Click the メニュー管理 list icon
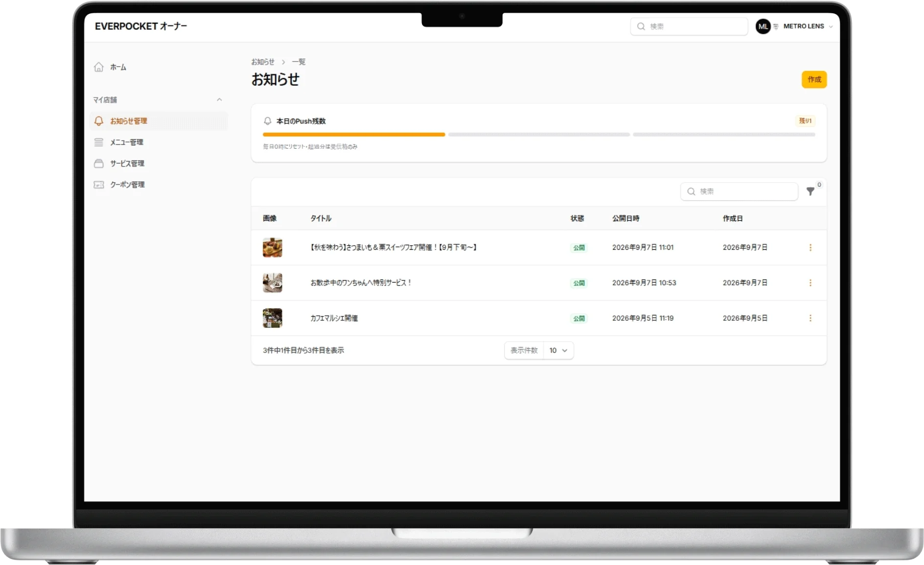 point(99,142)
